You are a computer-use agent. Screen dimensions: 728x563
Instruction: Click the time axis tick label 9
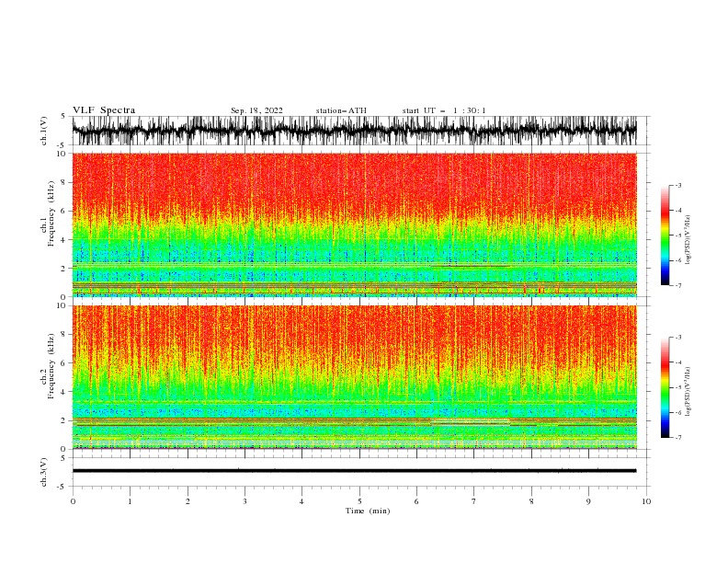point(588,501)
